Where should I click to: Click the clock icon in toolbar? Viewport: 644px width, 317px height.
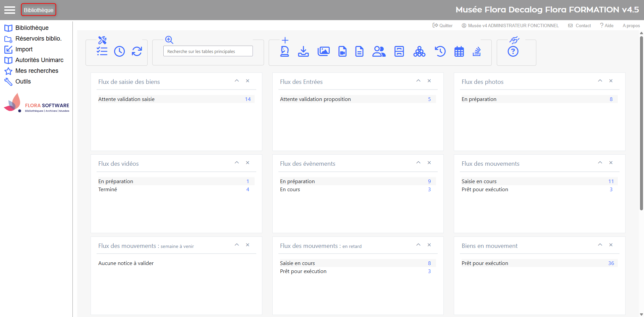(119, 51)
